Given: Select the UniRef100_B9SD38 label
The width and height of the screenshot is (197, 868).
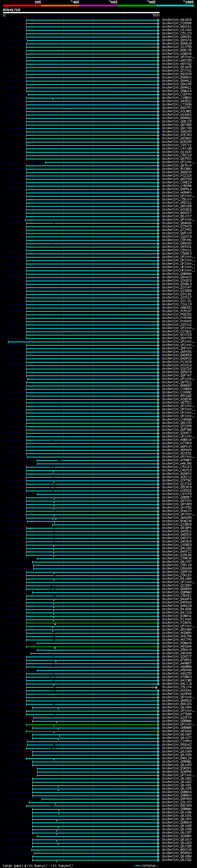Looking at the screenshot, I should pos(177,74).
